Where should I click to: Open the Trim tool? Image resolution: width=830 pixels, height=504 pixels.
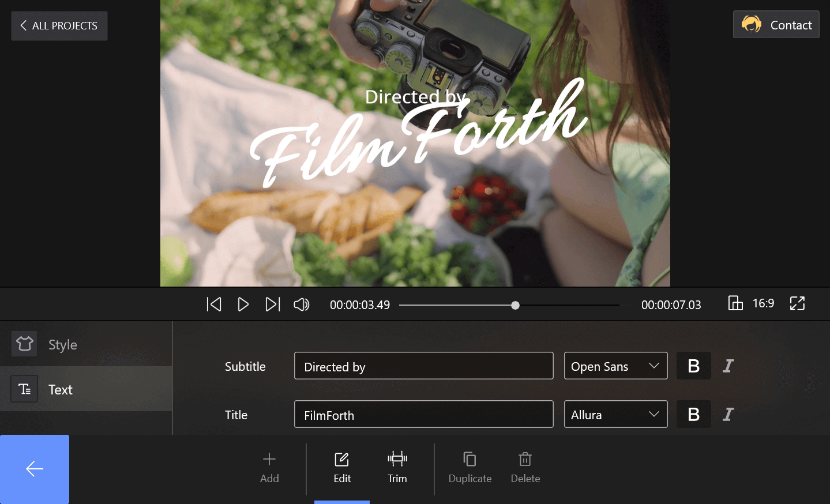tap(397, 468)
